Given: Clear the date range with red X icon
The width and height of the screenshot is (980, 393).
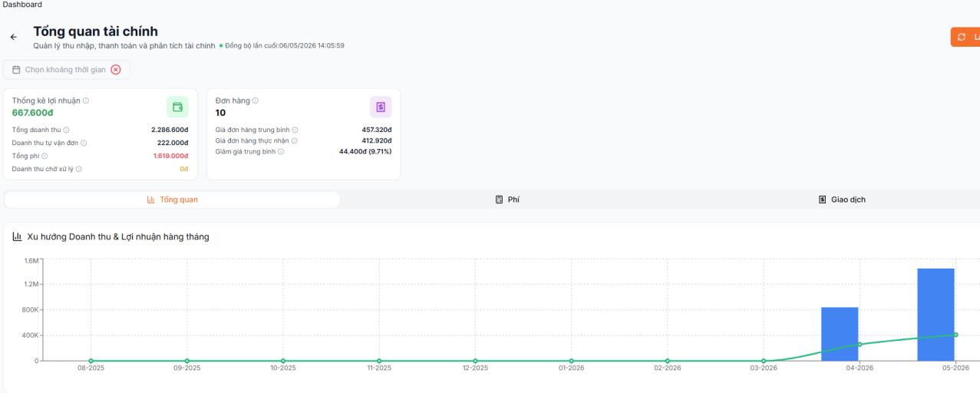Looking at the screenshot, I should (116, 70).
